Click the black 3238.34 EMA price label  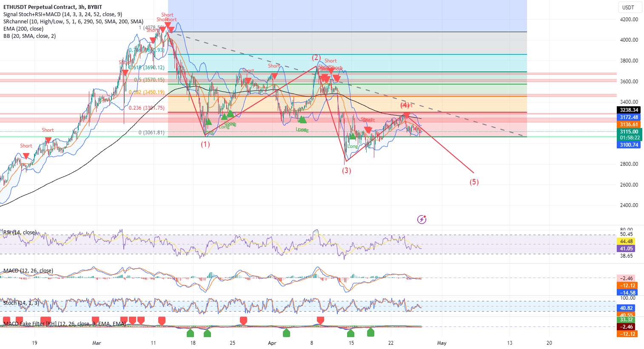tap(629, 110)
